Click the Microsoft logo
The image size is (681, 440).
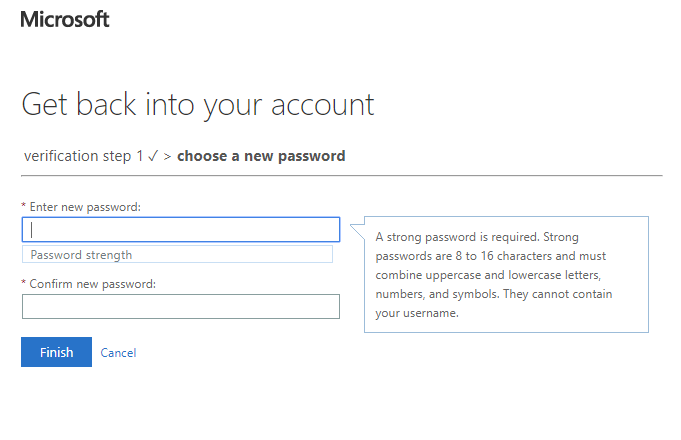point(65,19)
